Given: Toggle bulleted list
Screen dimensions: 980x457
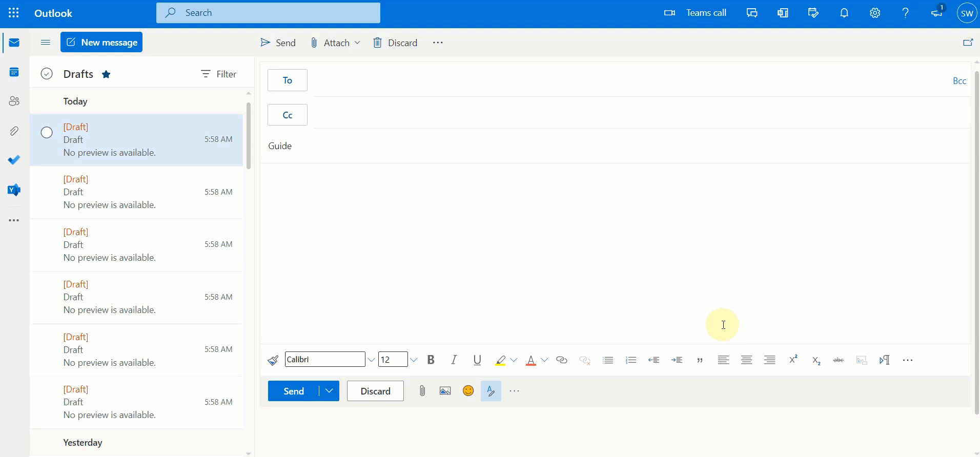Looking at the screenshot, I should pyautogui.click(x=608, y=360).
